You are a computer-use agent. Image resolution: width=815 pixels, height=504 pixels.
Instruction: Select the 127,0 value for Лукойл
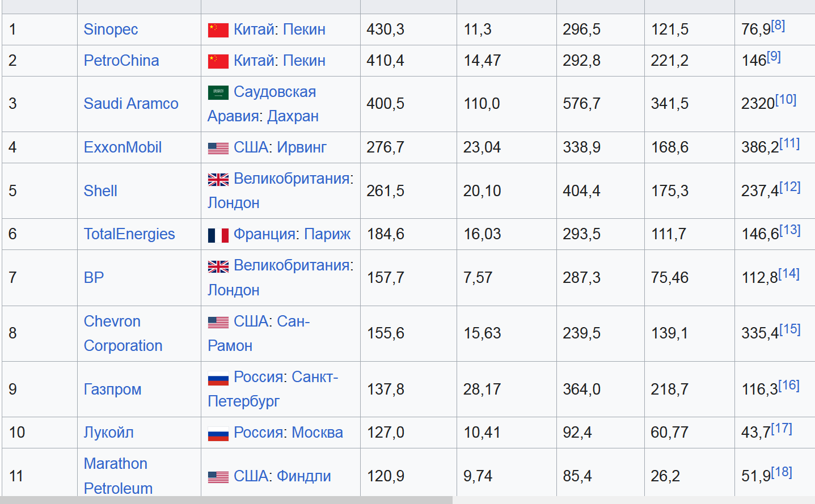pyautogui.click(x=386, y=433)
